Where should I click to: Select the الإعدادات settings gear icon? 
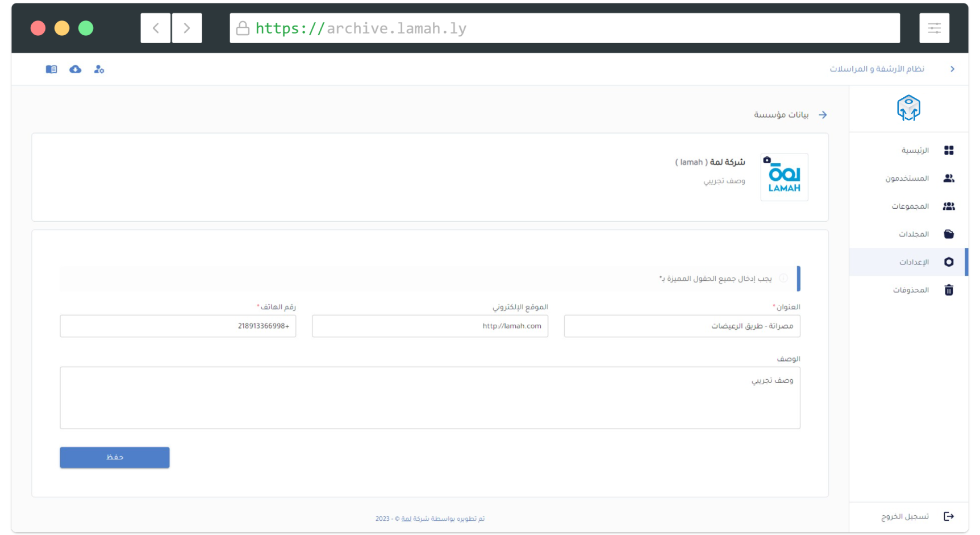[x=949, y=262]
